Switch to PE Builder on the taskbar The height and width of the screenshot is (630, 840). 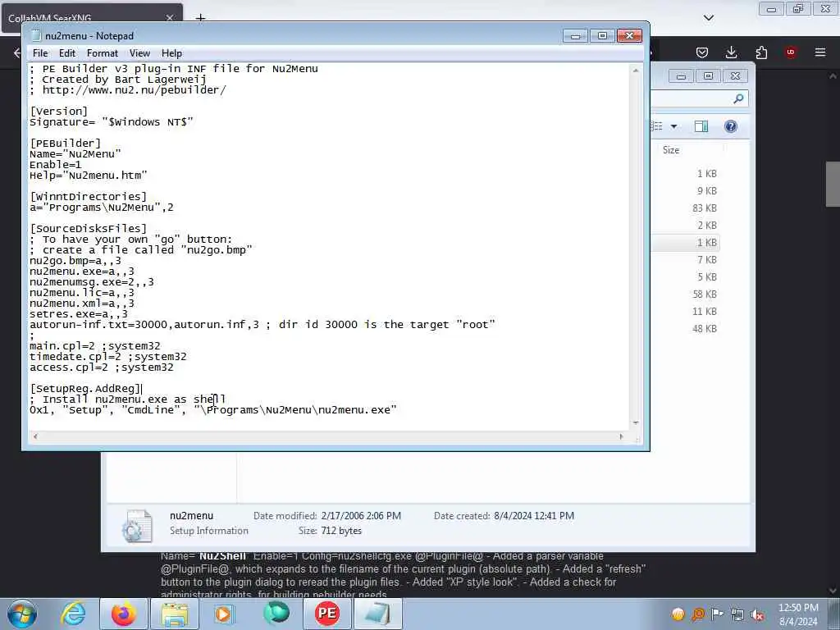(x=326, y=614)
